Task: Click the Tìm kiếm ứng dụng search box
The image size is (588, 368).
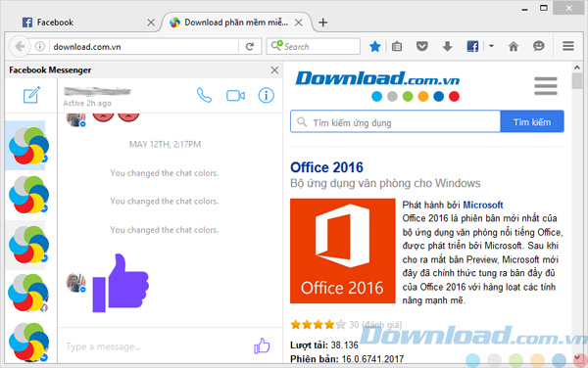Action: click(x=395, y=121)
